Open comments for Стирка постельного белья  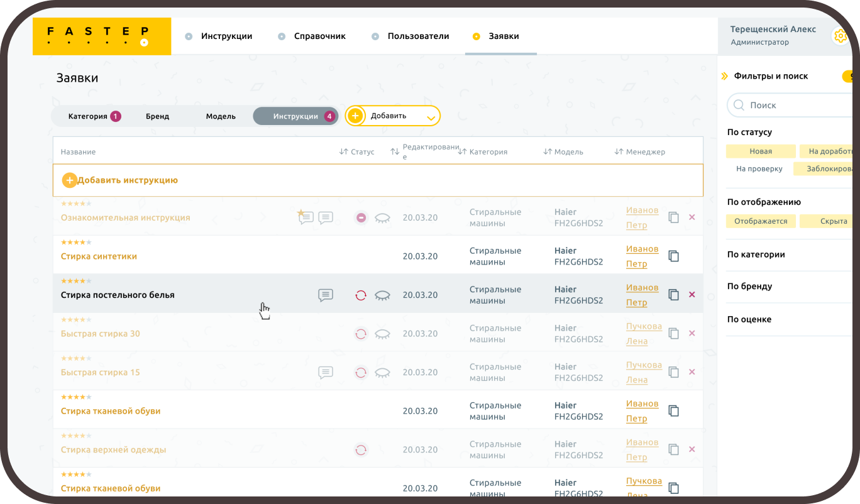326,295
